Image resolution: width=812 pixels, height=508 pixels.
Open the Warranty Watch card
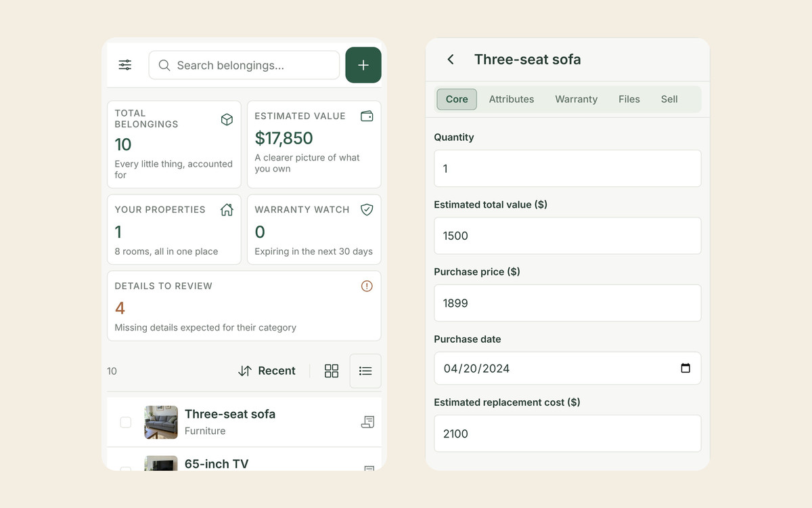tap(314, 230)
